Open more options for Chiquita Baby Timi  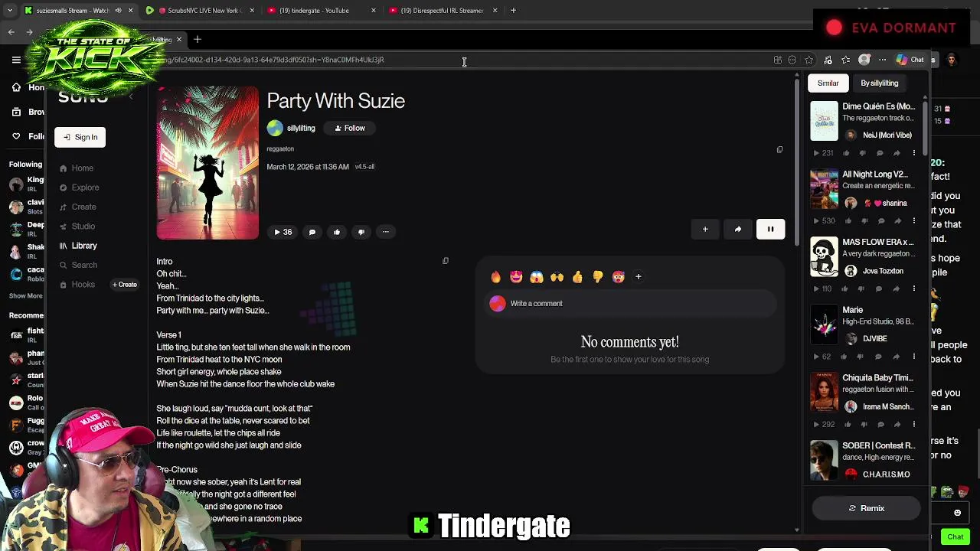913,424
